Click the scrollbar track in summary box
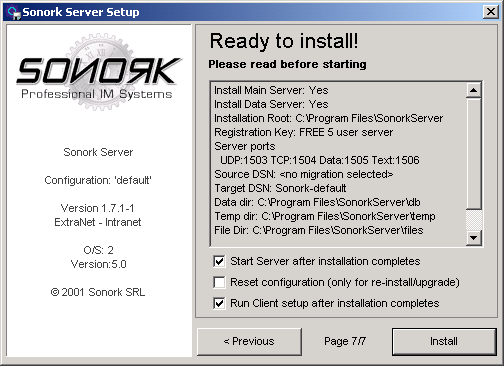 (x=473, y=153)
